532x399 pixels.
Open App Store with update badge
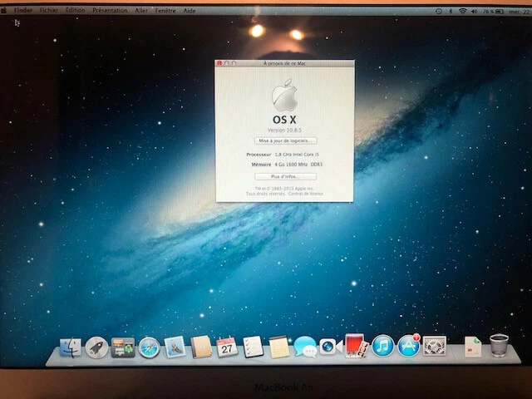408,346
